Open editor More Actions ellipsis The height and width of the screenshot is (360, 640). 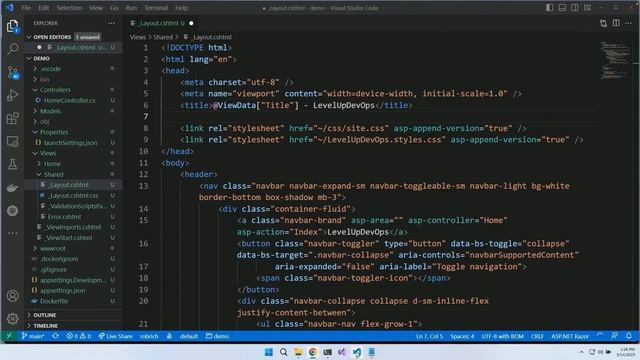[628, 23]
